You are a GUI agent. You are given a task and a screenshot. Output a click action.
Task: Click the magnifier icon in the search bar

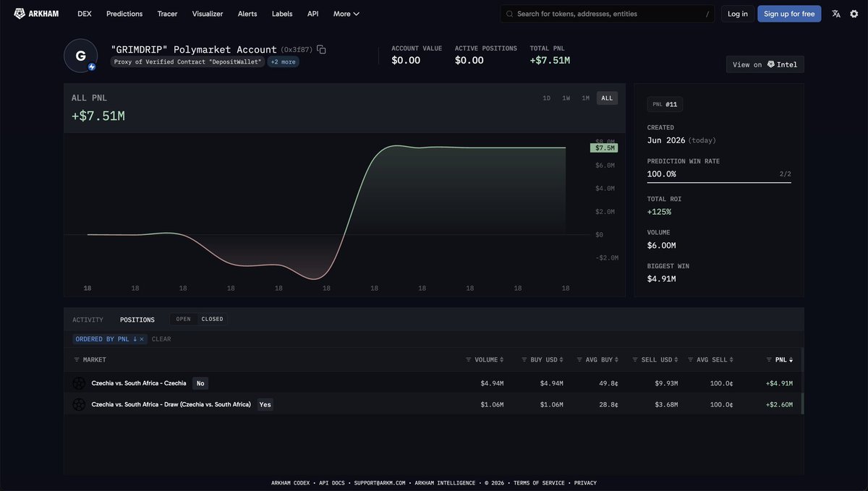pos(509,14)
